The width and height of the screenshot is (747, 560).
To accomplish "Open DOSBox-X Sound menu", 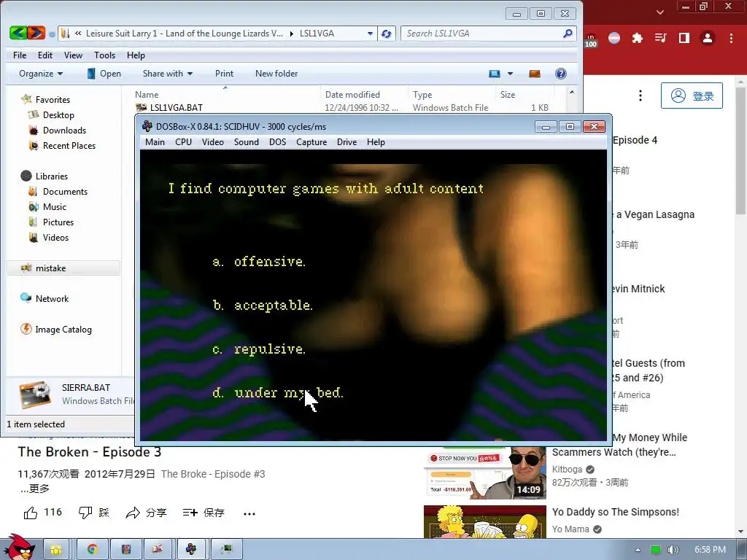I will [x=247, y=142].
